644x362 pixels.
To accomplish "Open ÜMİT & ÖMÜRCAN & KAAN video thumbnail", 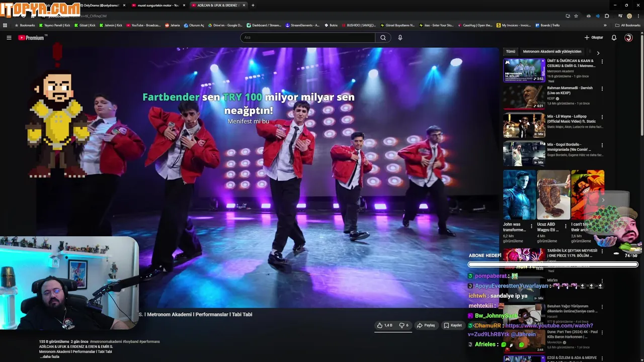I will point(524,70).
